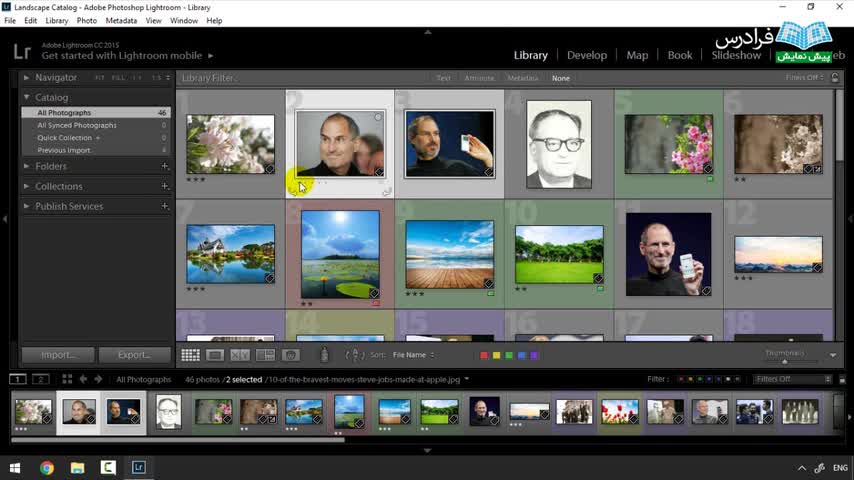Screen dimensions: 854x480
Task: Click the Import button
Action: [x=58, y=355]
